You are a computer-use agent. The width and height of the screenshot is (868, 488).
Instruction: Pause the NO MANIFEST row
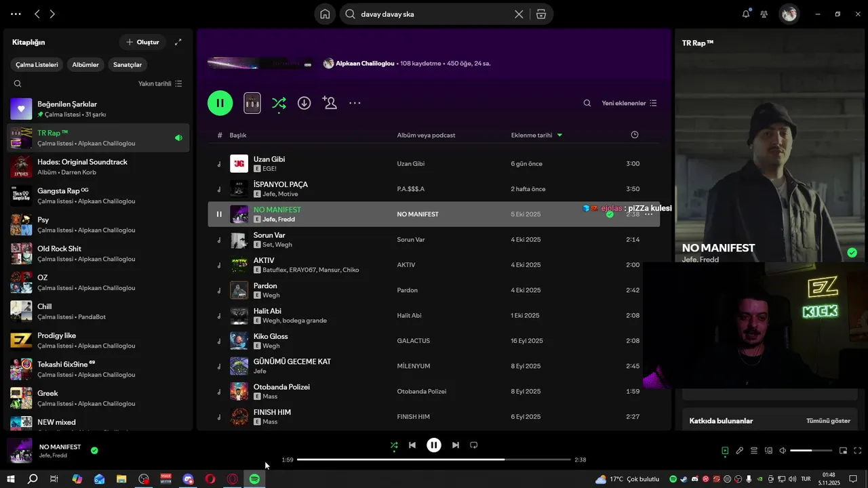(x=219, y=214)
